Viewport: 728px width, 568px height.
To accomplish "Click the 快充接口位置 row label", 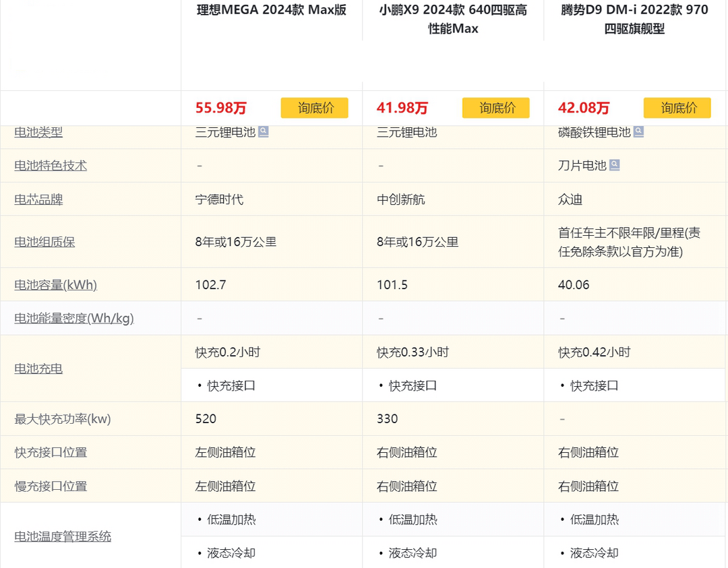I will click(51, 453).
